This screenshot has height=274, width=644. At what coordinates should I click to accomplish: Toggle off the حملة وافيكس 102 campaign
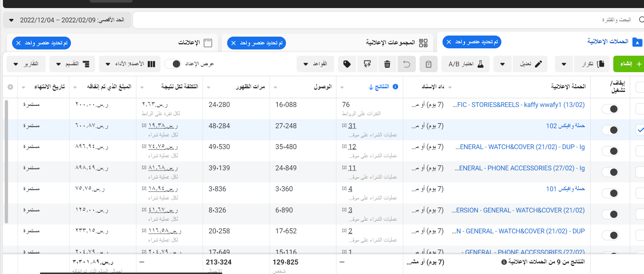click(x=610, y=130)
